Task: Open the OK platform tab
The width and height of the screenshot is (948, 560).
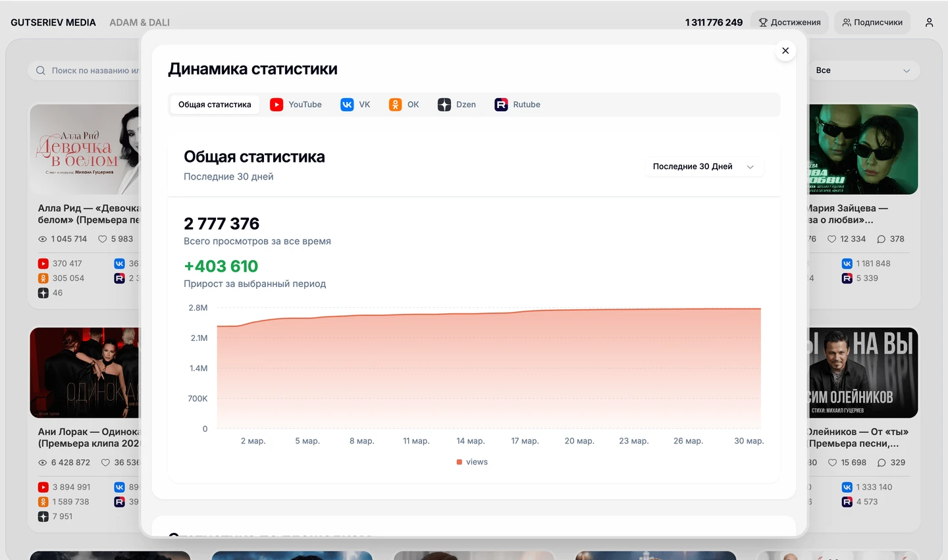Action: tap(404, 105)
